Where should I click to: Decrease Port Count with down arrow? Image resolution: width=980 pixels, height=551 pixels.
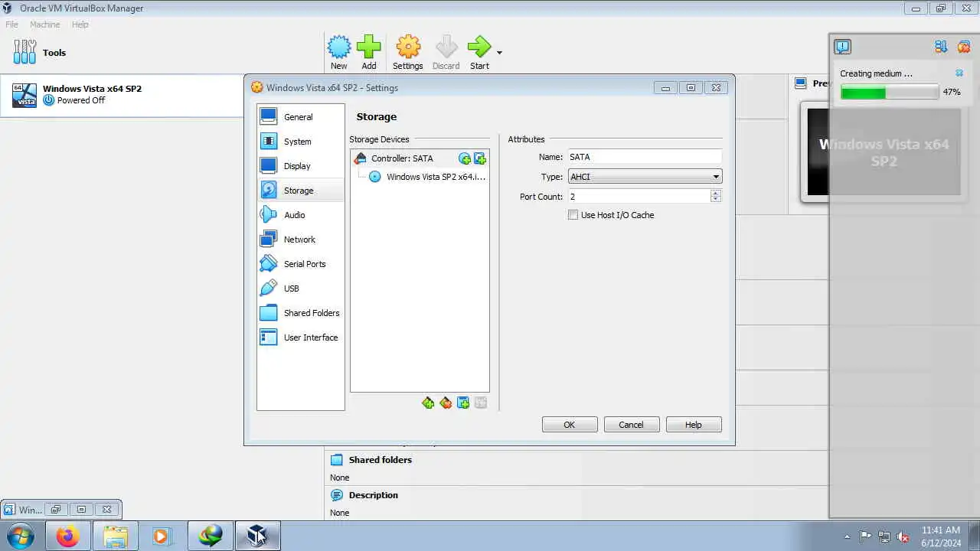tap(716, 201)
